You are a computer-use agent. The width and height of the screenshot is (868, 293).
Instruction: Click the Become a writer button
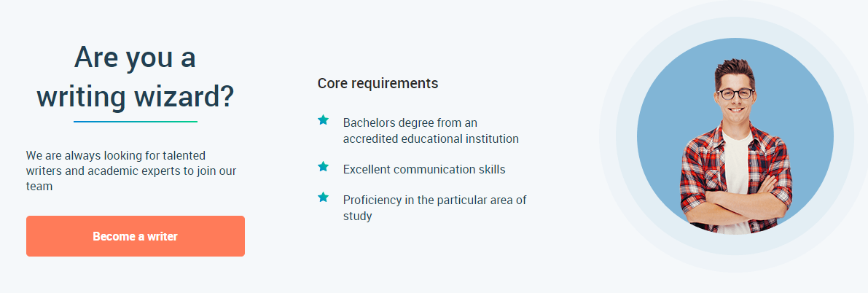click(135, 236)
